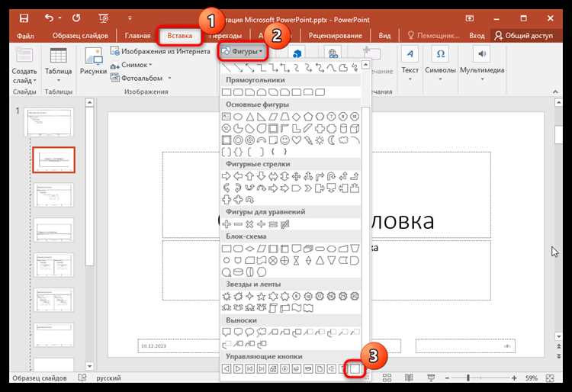
Task: Switch to Образец слайдов tab
Action: click(x=80, y=36)
